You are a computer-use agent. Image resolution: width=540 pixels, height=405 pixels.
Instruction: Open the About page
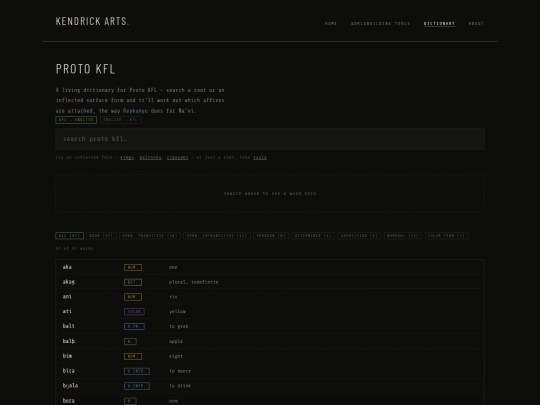(x=476, y=23)
